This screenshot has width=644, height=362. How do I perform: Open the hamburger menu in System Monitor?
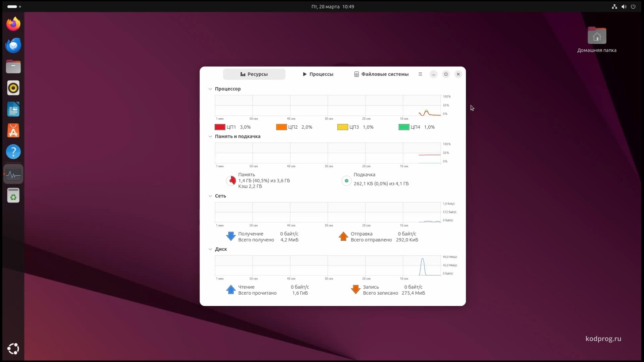pyautogui.click(x=420, y=74)
